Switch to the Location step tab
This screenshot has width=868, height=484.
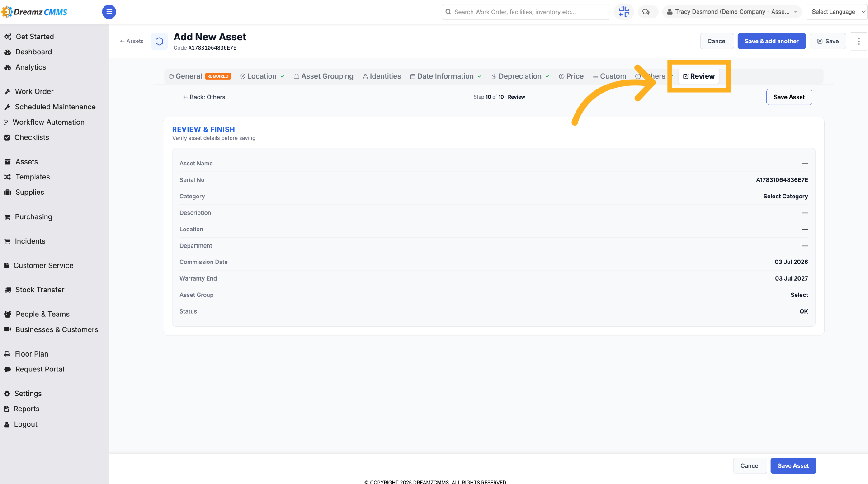tap(262, 76)
